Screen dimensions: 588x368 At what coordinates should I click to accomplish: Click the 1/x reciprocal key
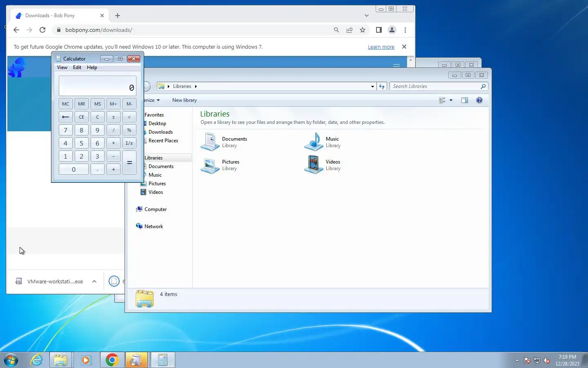click(x=129, y=143)
